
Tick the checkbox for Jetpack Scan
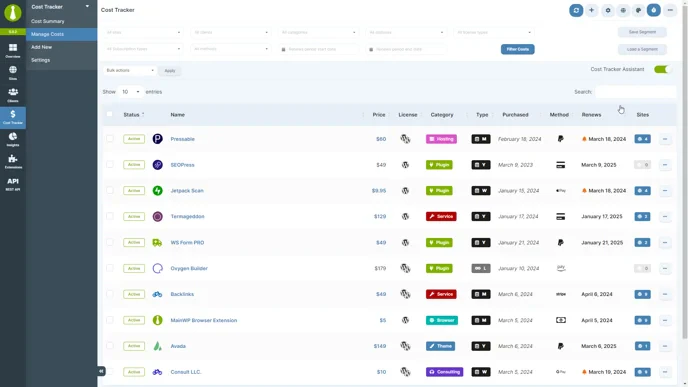point(110,190)
